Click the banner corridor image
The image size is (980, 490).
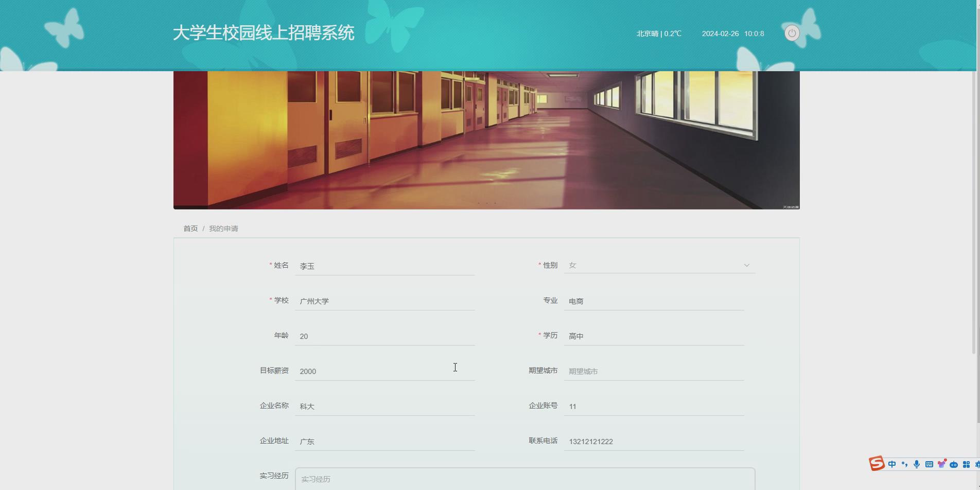click(x=486, y=139)
